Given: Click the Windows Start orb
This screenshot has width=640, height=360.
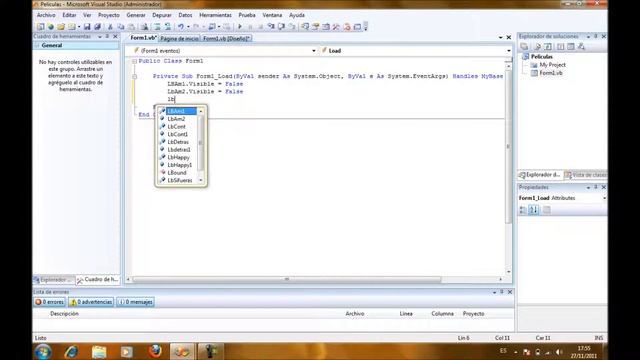Looking at the screenshot, I should tap(43, 351).
